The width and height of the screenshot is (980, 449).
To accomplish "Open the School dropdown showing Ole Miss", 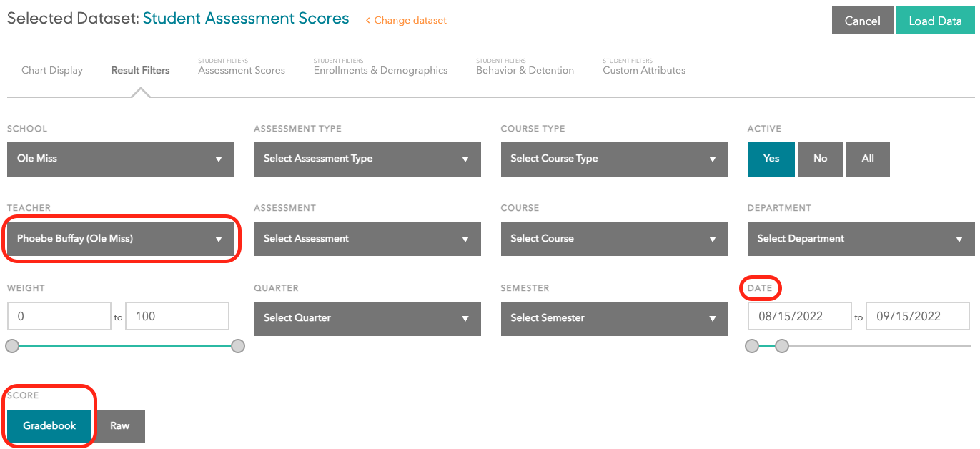I will [120, 159].
